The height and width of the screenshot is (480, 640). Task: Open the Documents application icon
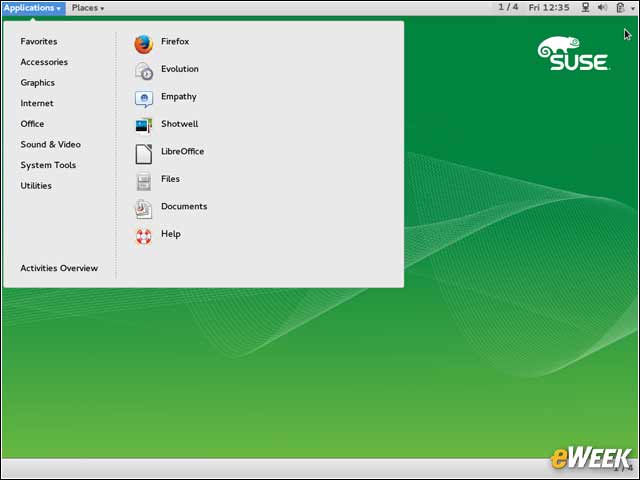(144, 209)
